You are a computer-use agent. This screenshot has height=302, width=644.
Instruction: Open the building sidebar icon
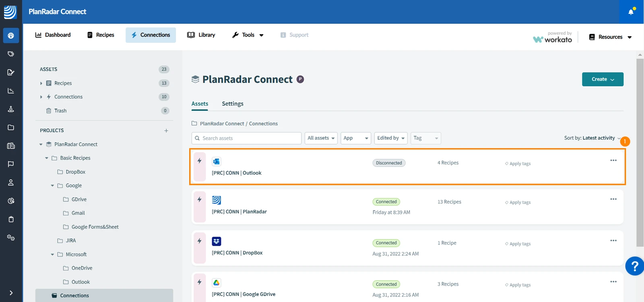[x=11, y=146]
